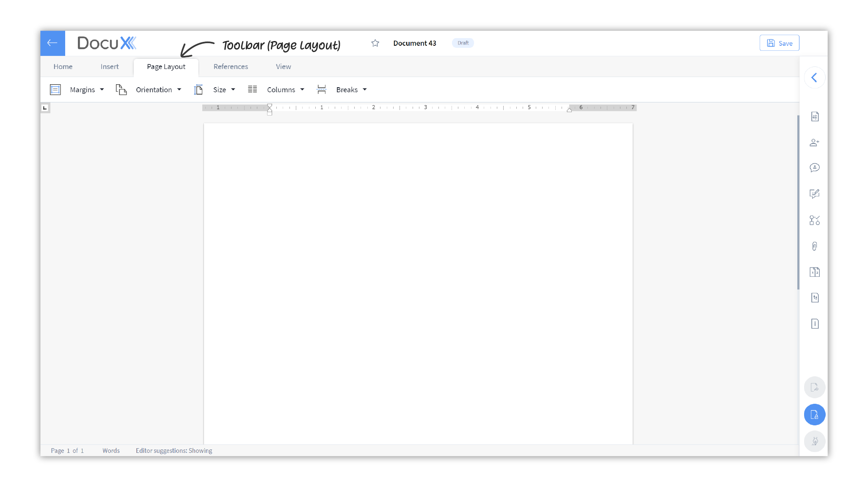Open the Insert tab
868x488 pixels.
[x=110, y=67]
